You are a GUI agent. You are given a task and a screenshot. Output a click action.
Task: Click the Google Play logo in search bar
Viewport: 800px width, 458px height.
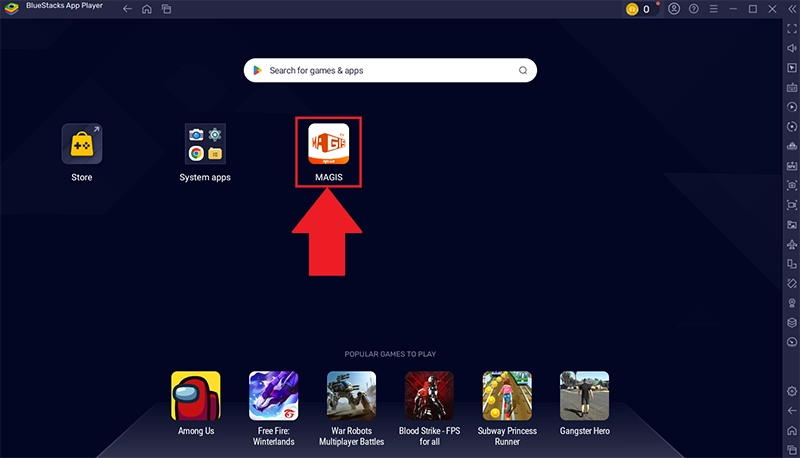tap(258, 70)
